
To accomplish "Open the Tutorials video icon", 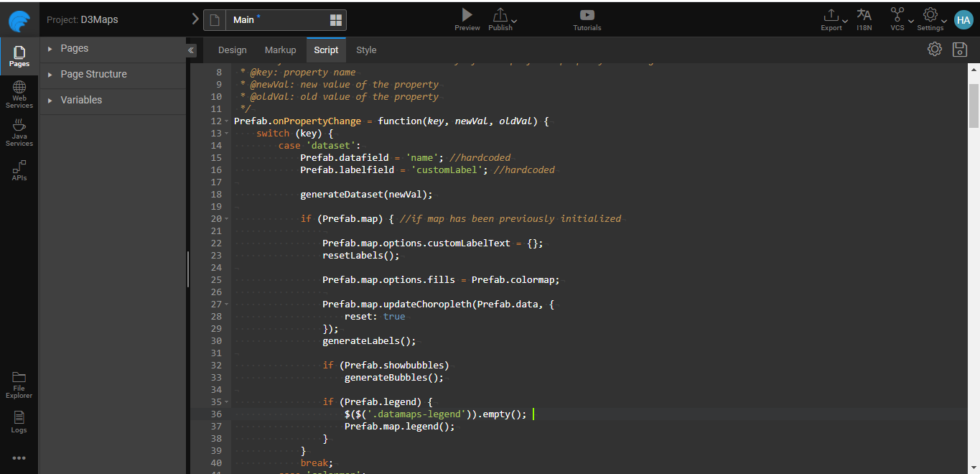I will tap(587, 15).
